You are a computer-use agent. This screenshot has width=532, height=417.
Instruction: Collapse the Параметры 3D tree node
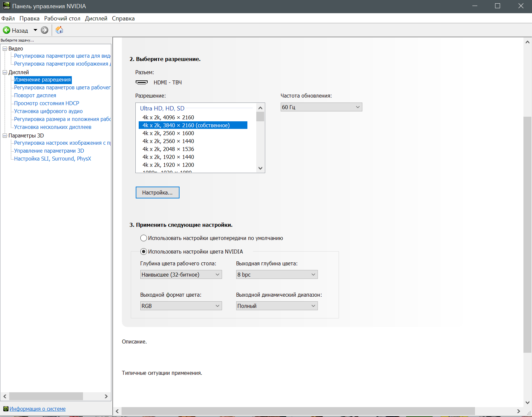tap(5, 135)
